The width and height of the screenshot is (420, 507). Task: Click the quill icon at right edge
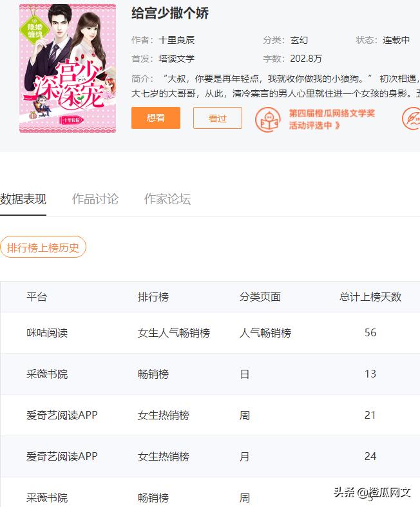point(411,119)
